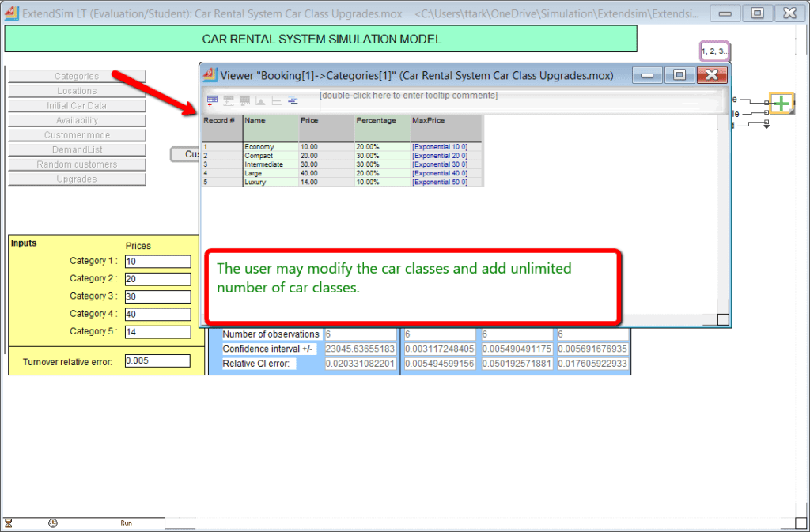
Task: Click the Intermediate name cell
Action: (271, 164)
